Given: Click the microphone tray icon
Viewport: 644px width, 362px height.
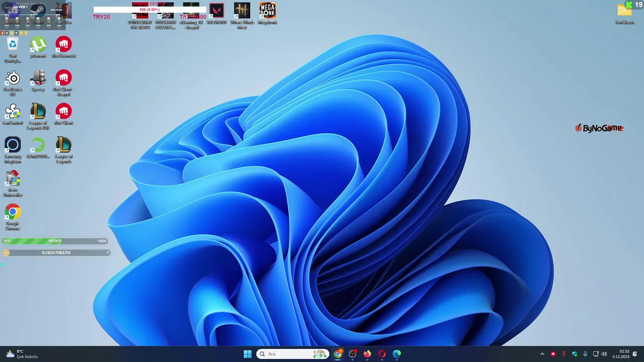Looking at the screenshot, I should (x=585, y=354).
